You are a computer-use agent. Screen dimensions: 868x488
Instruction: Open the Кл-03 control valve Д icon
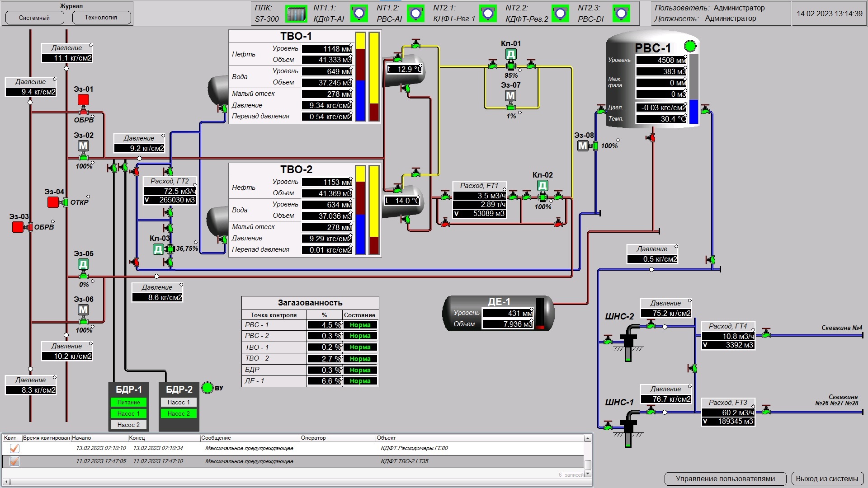158,249
